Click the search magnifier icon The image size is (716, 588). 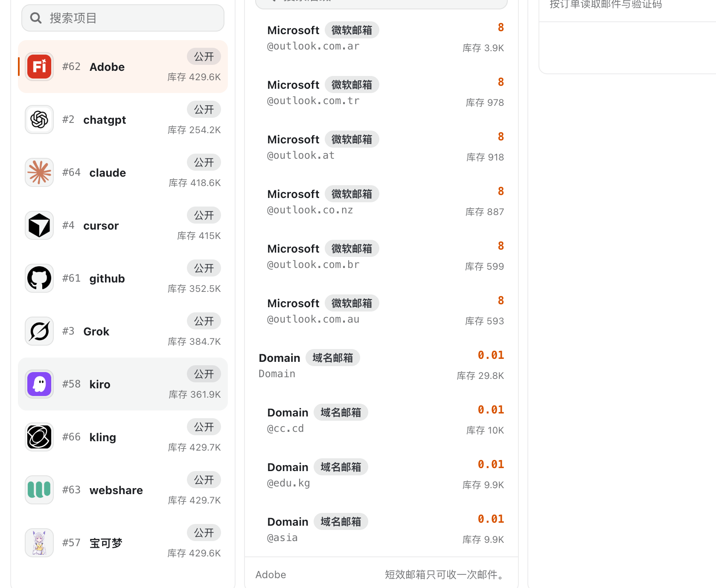tap(36, 18)
